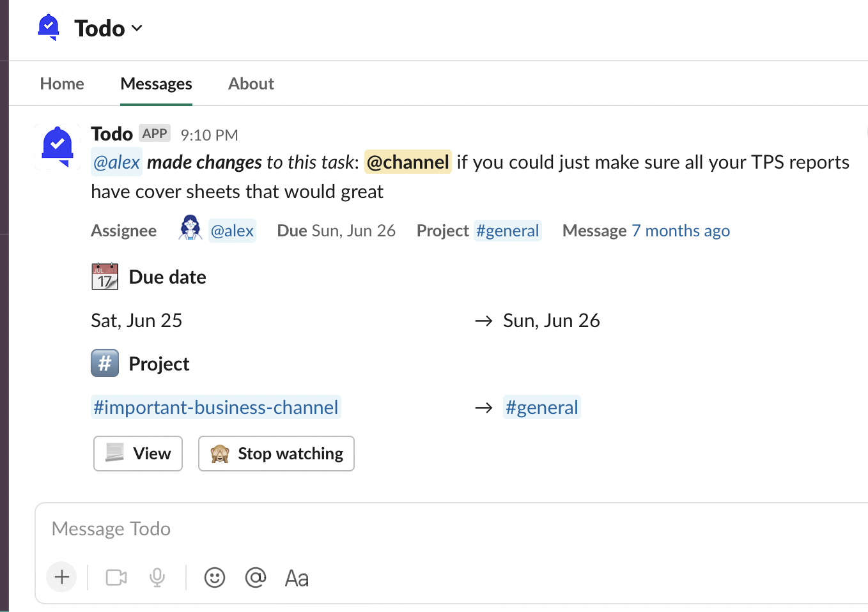Open the emoji picker icon
The height and width of the screenshot is (612, 868).
215,578
